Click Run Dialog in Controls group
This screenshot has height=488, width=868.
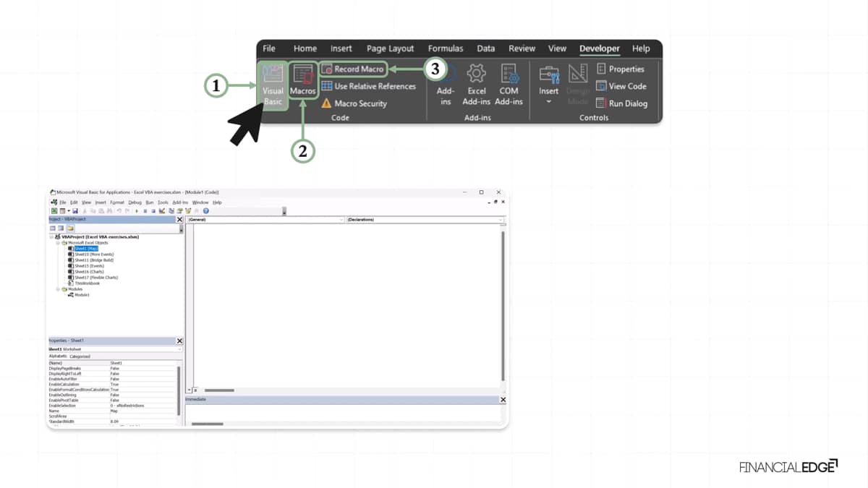(x=621, y=103)
